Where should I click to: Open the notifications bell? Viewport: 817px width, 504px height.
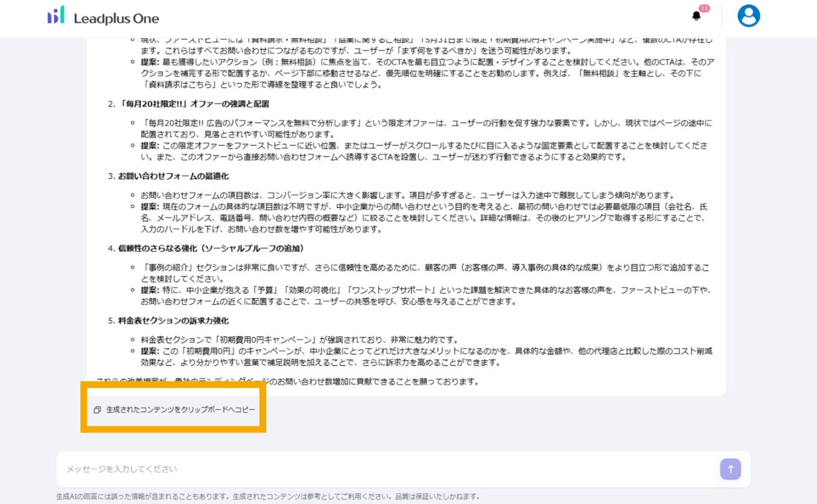(x=696, y=16)
